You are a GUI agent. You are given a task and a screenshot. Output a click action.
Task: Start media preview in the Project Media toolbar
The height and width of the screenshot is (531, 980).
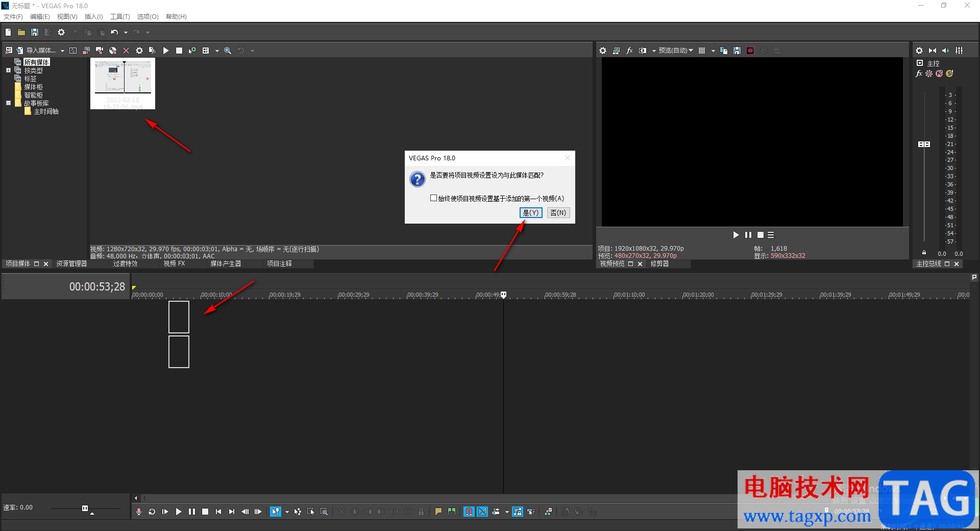point(166,51)
